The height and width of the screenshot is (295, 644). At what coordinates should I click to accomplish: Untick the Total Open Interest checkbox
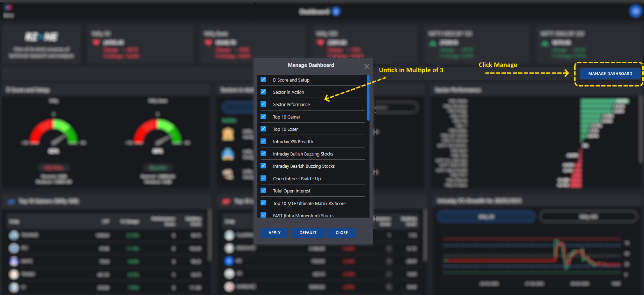263,190
